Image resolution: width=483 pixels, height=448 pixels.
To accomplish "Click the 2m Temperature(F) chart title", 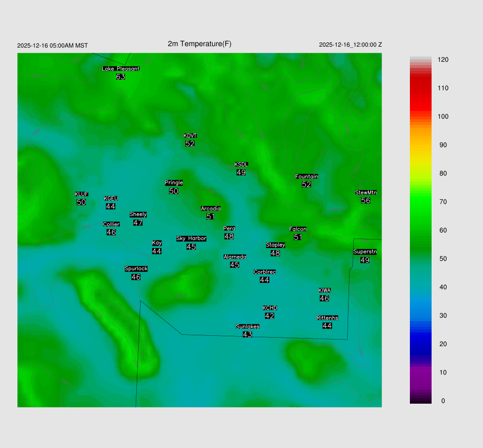I will point(200,44).
